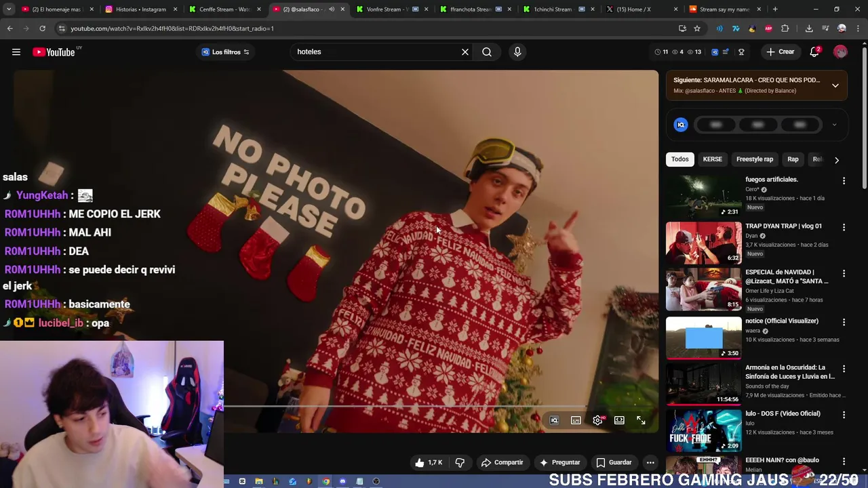Image resolution: width=868 pixels, height=488 pixels.
Task: Open options for 'Armonía en la Oscuridad' video
Action: [844, 369]
